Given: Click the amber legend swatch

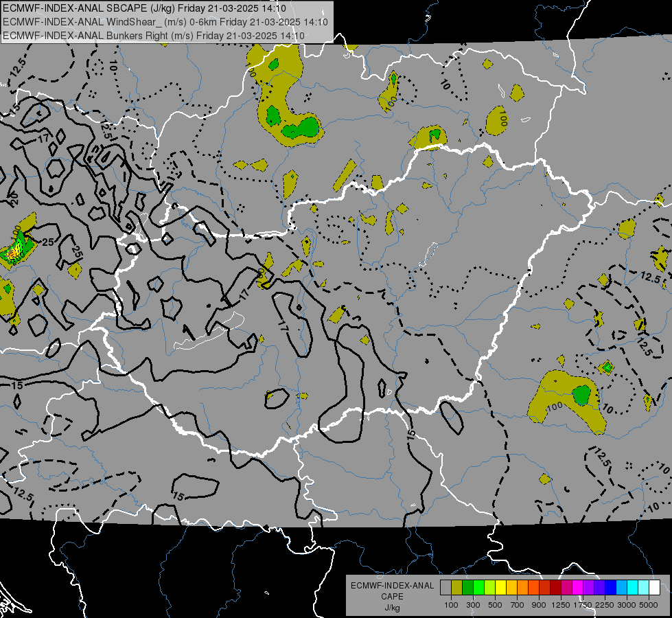Looking at the screenshot, I should click(511, 587).
